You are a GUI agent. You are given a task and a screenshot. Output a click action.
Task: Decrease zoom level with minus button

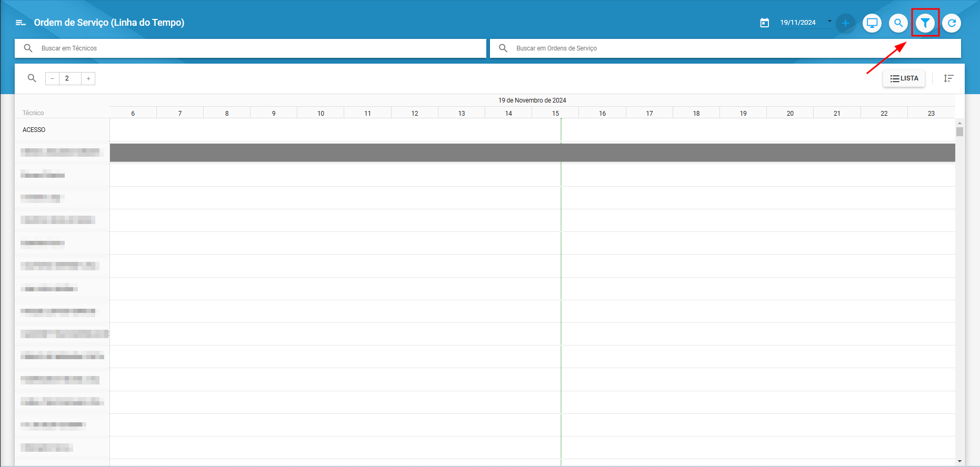pos(52,79)
